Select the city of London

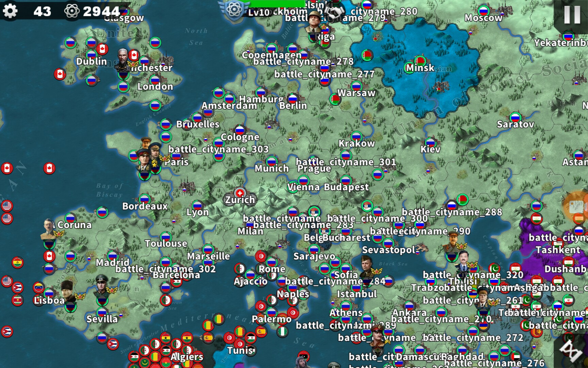(x=155, y=87)
